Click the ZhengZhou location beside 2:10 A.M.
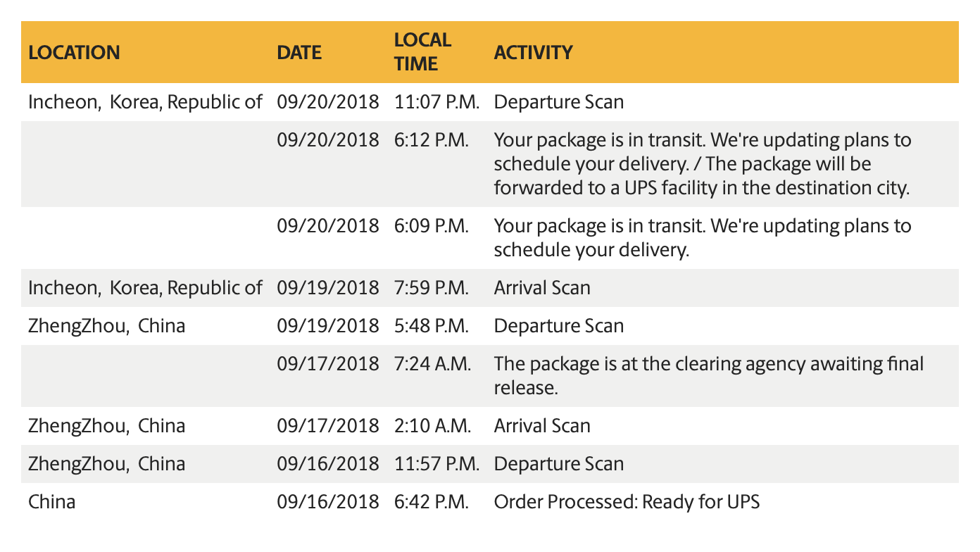 click(106, 426)
